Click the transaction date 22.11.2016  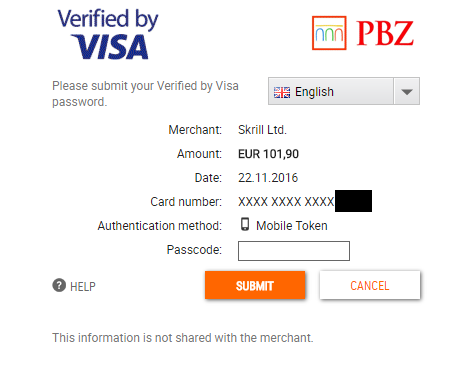pyautogui.click(x=268, y=178)
